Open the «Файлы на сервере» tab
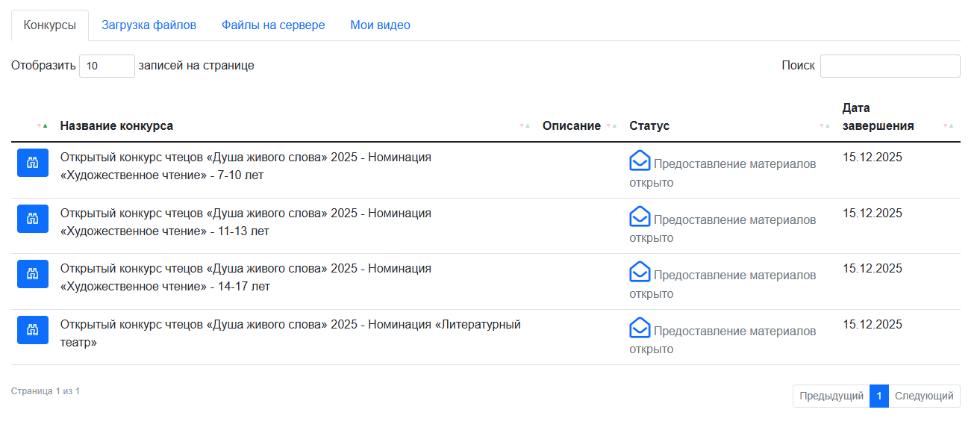This screenshot has width=980, height=439. (273, 25)
